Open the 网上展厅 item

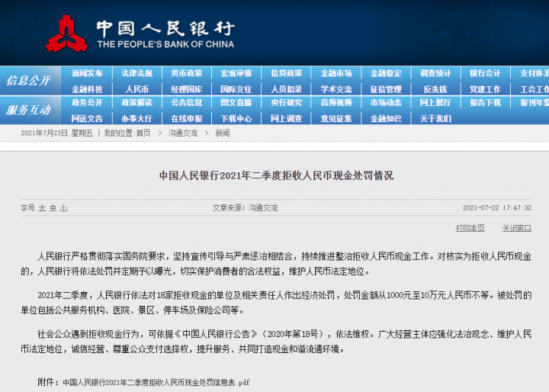tap(435, 103)
